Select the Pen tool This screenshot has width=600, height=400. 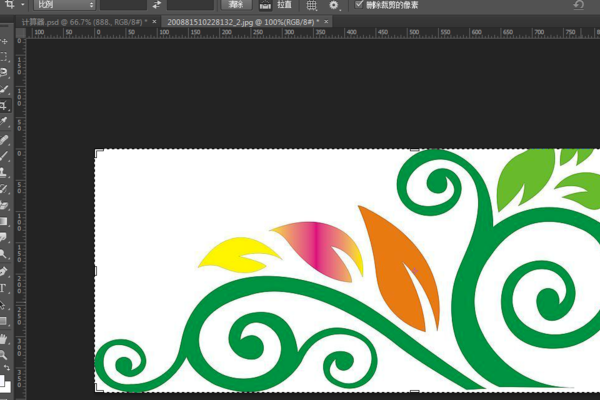coord(4,272)
